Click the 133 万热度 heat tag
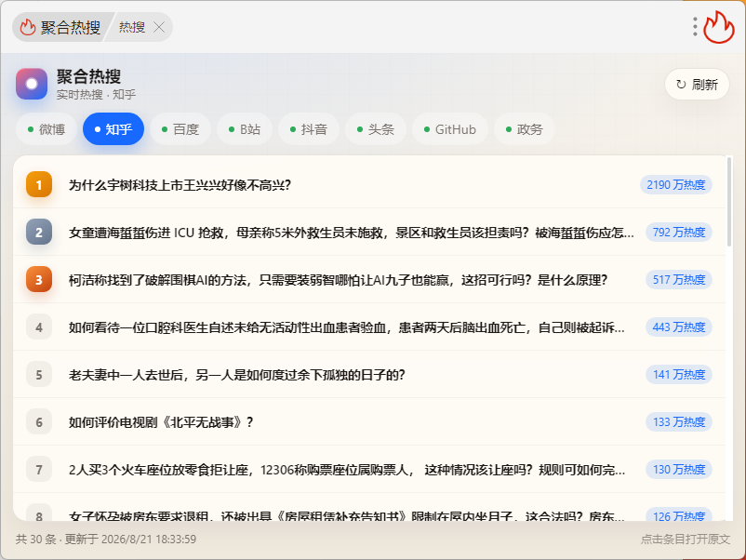 tap(678, 422)
